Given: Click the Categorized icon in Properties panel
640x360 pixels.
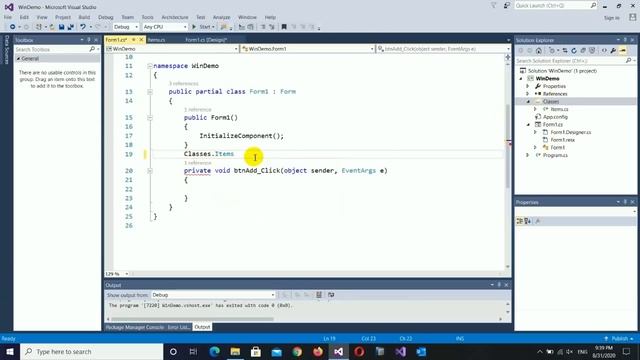Looking at the screenshot, I should [x=520, y=221].
